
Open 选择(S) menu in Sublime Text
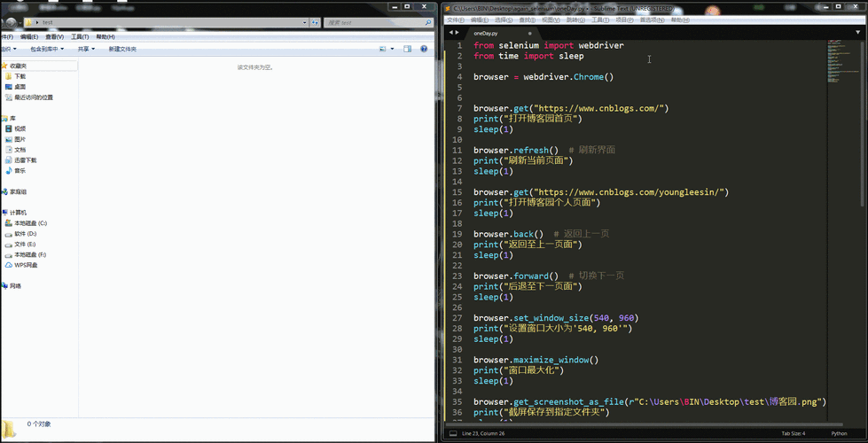pyautogui.click(x=504, y=19)
